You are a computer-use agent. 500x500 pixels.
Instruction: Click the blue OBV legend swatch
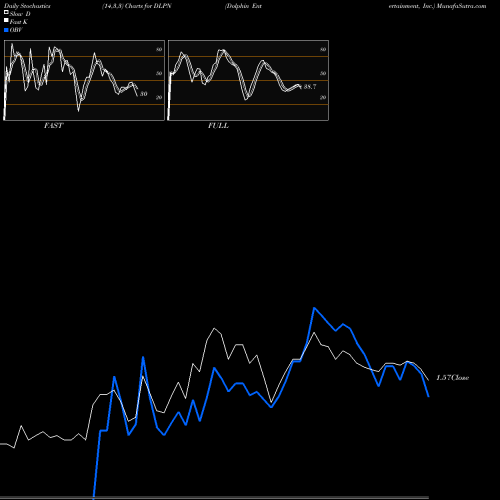[6, 30]
